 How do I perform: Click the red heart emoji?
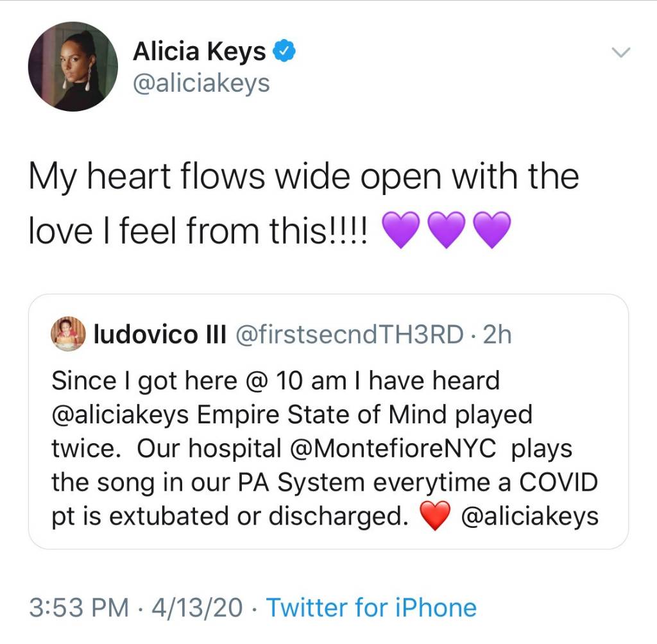click(434, 516)
